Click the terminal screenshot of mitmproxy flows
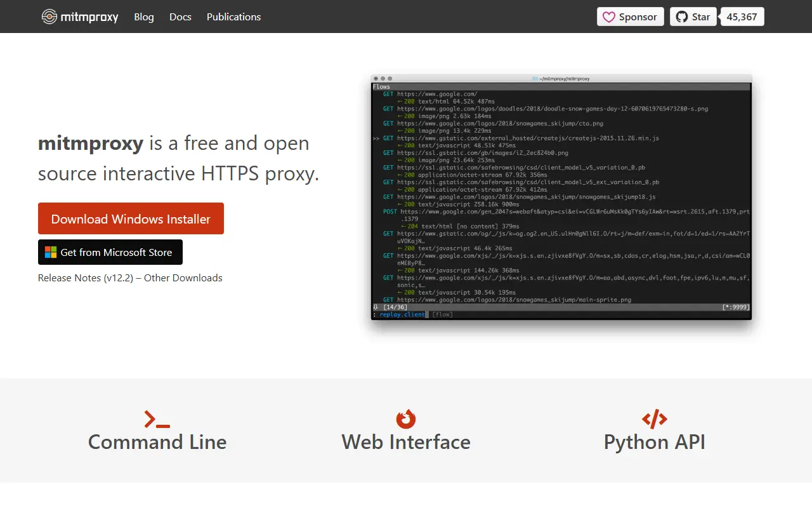Screen dimensions: 812x508 (x=561, y=197)
